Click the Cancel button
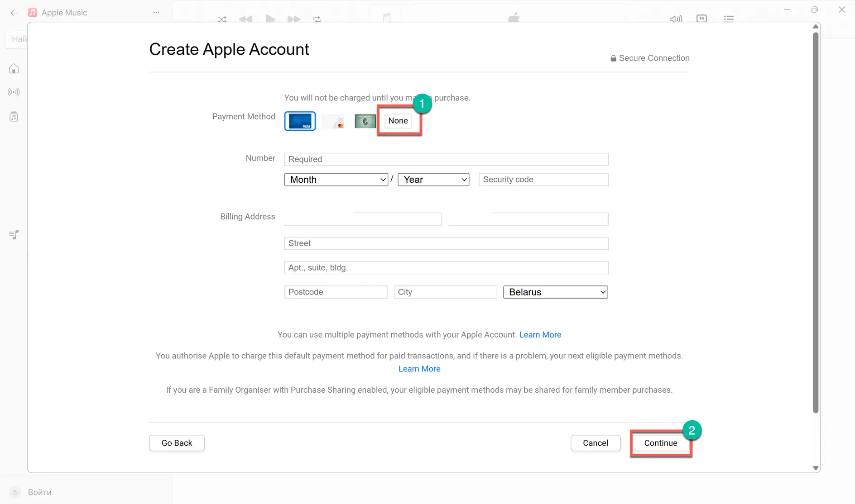This screenshot has width=855, height=504. coord(596,443)
